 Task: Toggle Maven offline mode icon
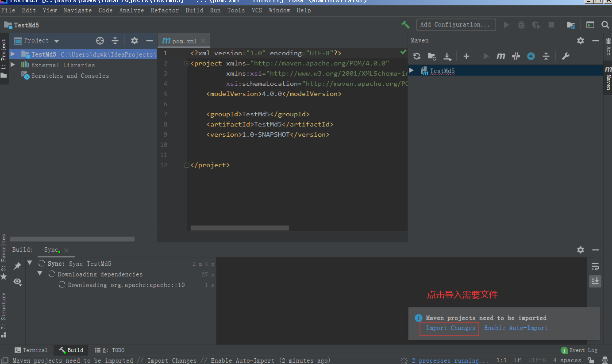pos(516,56)
